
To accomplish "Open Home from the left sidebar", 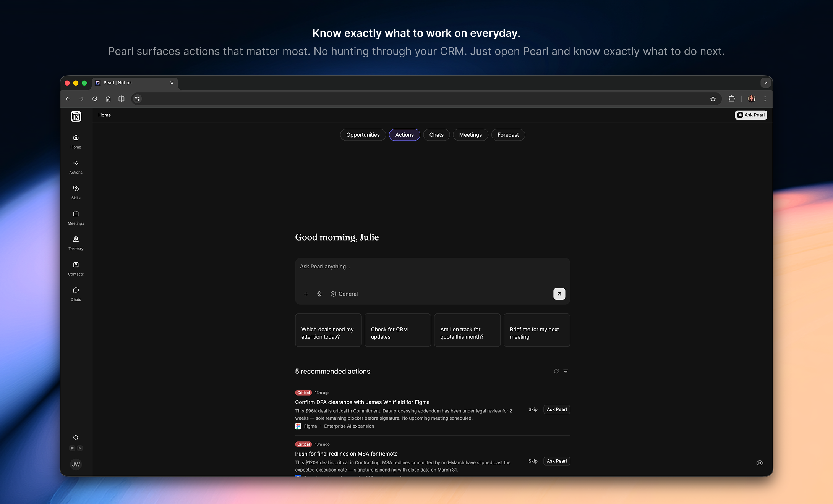I will click(x=76, y=141).
